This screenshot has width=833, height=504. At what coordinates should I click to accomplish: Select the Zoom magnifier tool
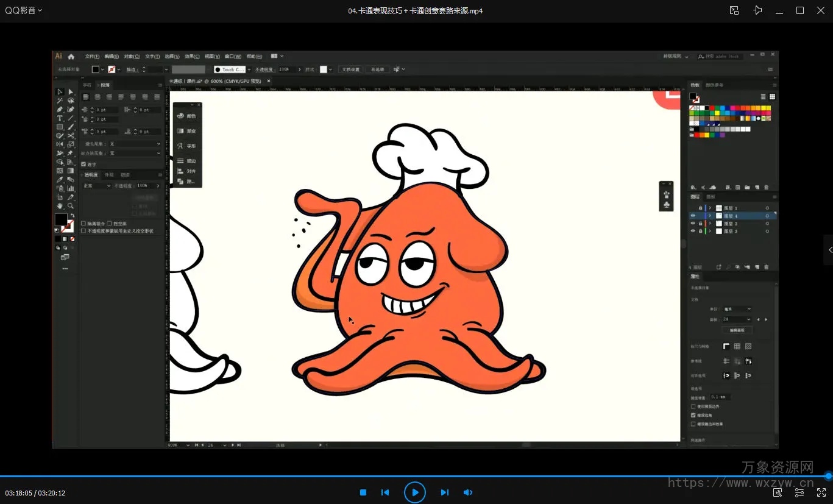click(x=71, y=206)
